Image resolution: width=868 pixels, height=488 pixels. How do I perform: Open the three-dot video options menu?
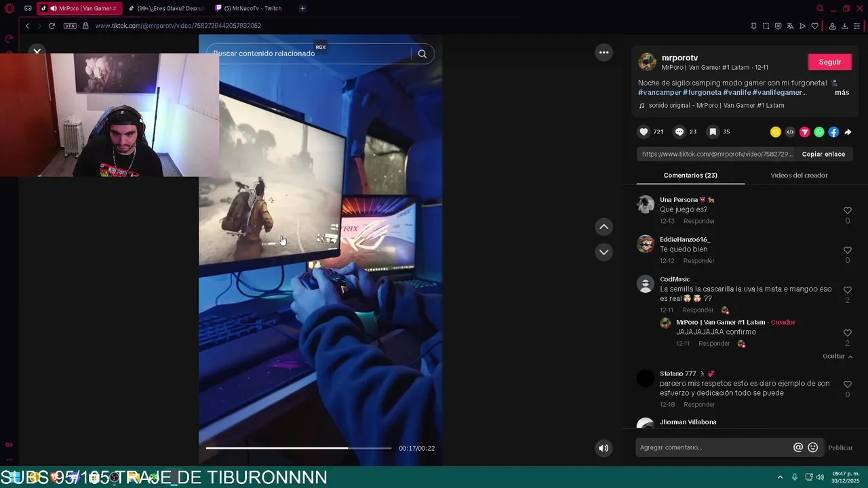pyautogui.click(x=604, y=52)
